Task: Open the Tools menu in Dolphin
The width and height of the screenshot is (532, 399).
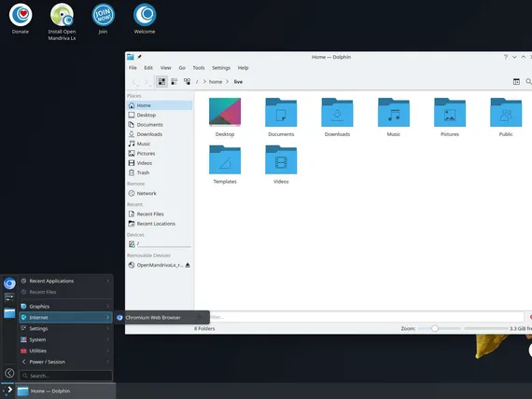Action: pyautogui.click(x=199, y=68)
